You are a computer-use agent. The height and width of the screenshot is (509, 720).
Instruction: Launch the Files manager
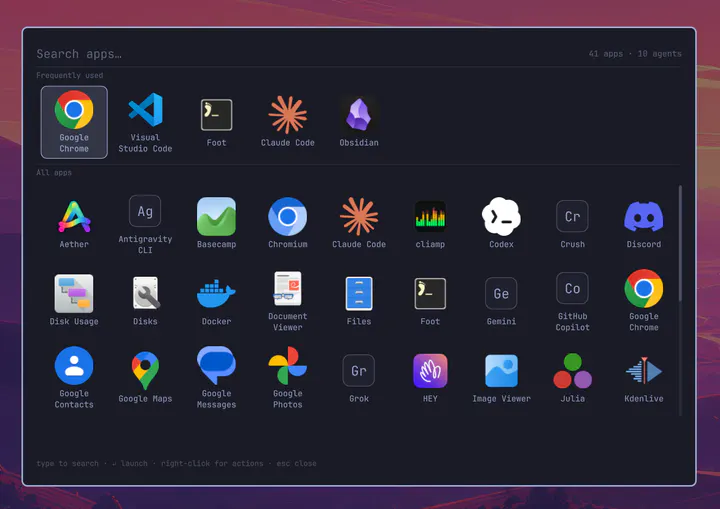(x=359, y=301)
